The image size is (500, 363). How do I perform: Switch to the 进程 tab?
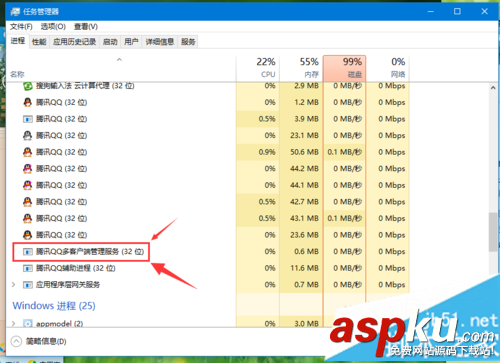pos(18,41)
